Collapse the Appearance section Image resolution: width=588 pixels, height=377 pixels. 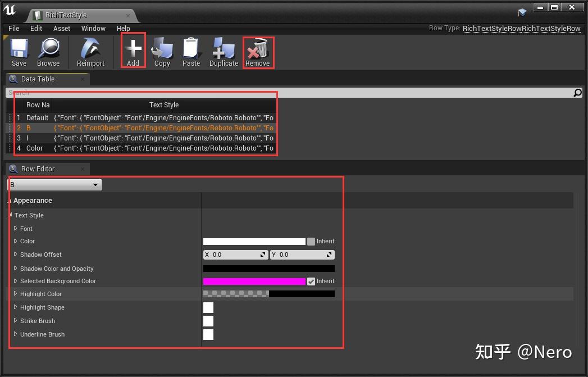pyautogui.click(x=10, y=201)
